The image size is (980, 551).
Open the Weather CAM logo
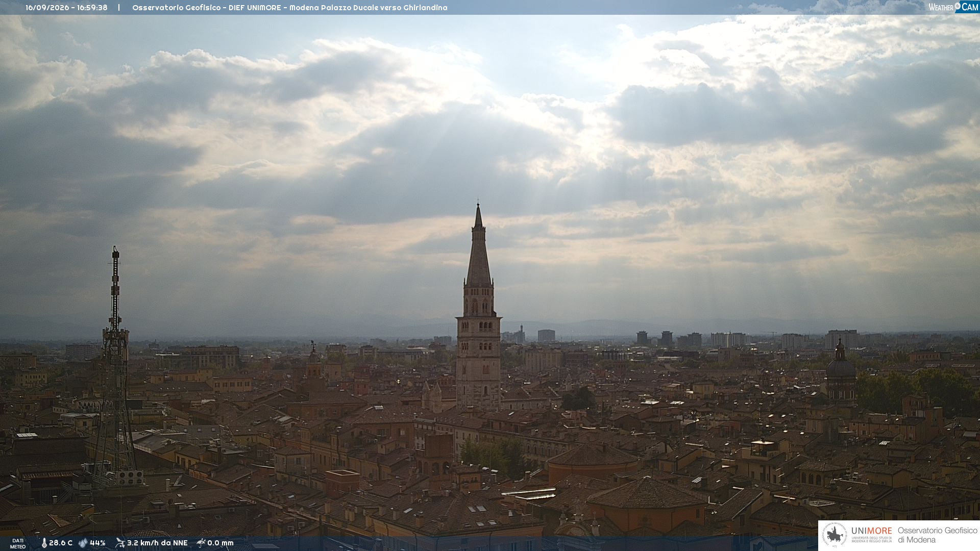953,7
